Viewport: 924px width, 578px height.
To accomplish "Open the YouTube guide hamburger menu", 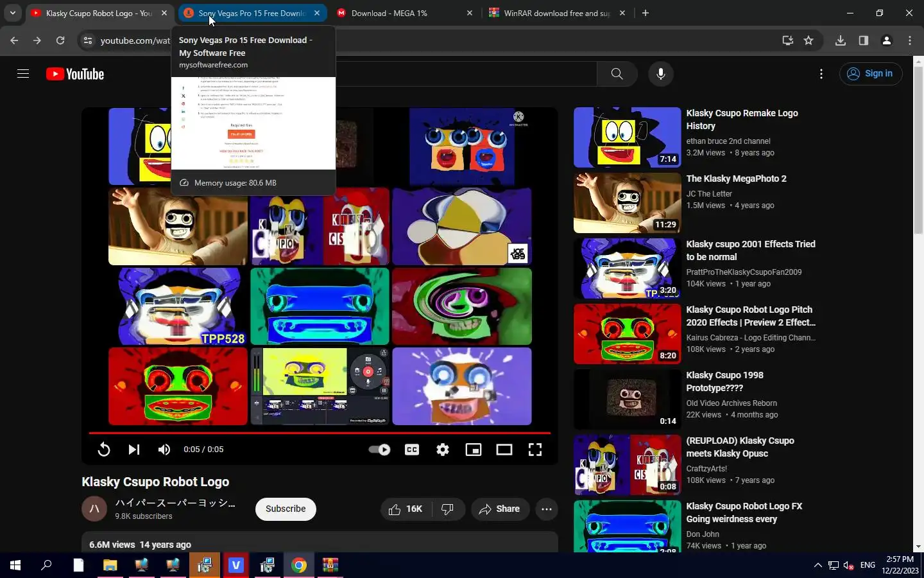I will coord(23,74).
